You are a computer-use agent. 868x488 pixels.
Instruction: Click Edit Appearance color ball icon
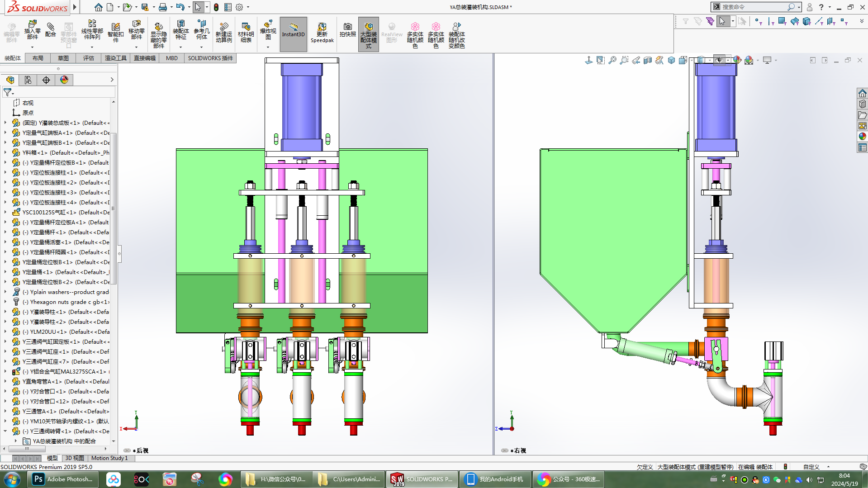737,60
